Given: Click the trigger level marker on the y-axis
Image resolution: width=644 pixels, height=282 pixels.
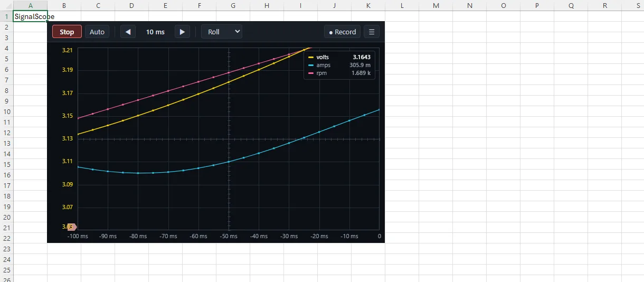Looking at the screenshot, I should coord(72,227).
